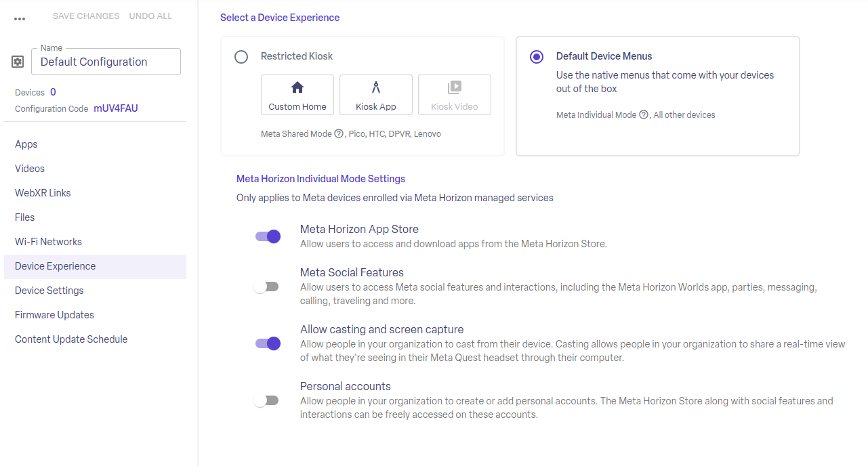868x466 pixels.
Task: Go to WebXR Links
Action: coord(95,193)
